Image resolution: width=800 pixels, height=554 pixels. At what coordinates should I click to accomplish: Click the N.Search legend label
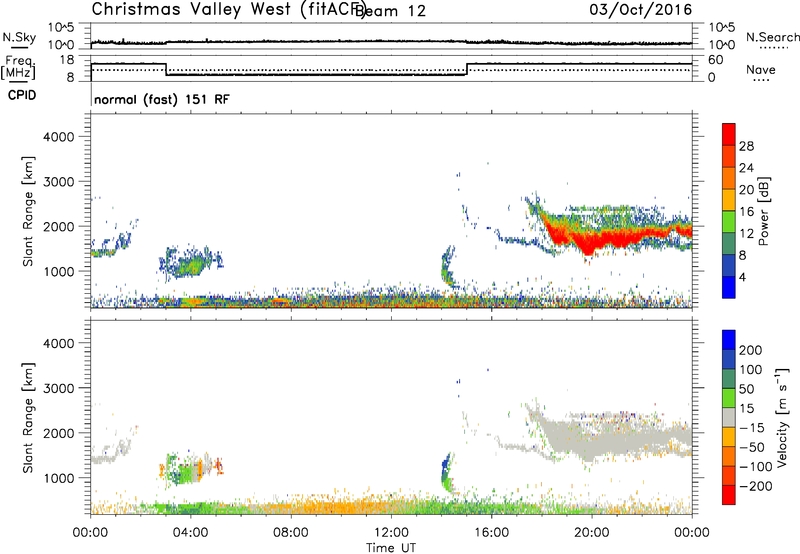click(772, 37)
